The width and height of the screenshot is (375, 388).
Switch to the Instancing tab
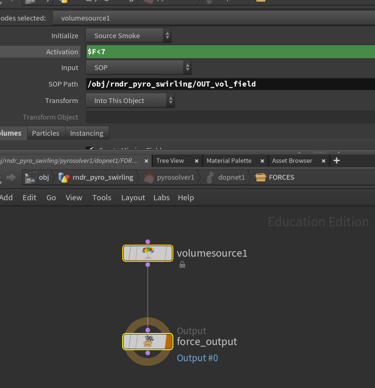87,133
